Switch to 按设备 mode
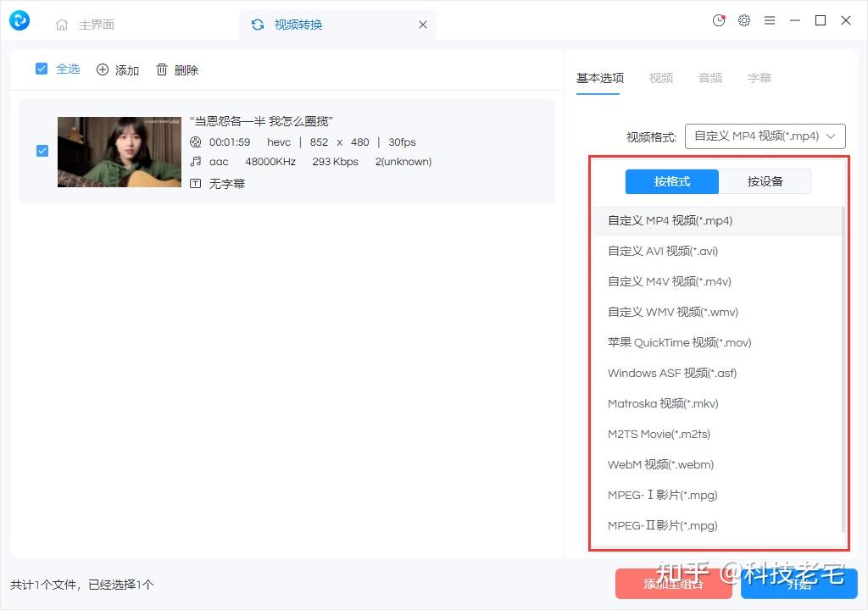 click(x=764, y=180)
